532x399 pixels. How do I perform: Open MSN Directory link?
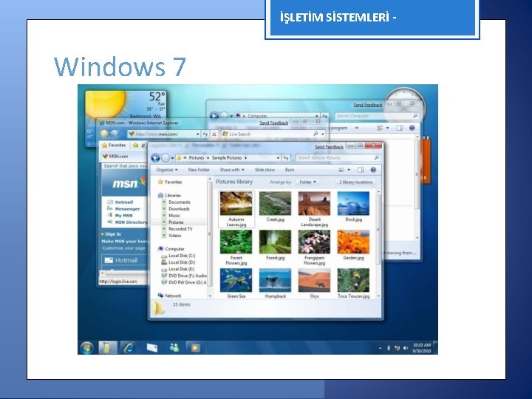click(131, 222)
